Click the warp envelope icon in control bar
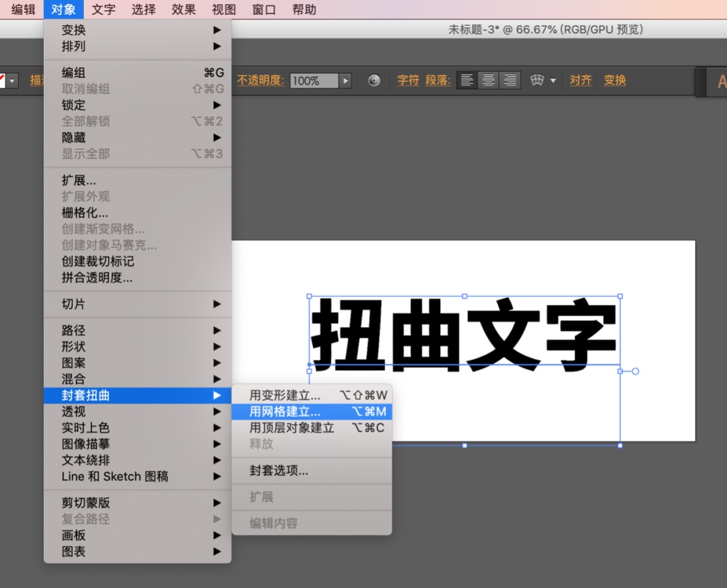727x588 pixels. click(x=536, y=80)
